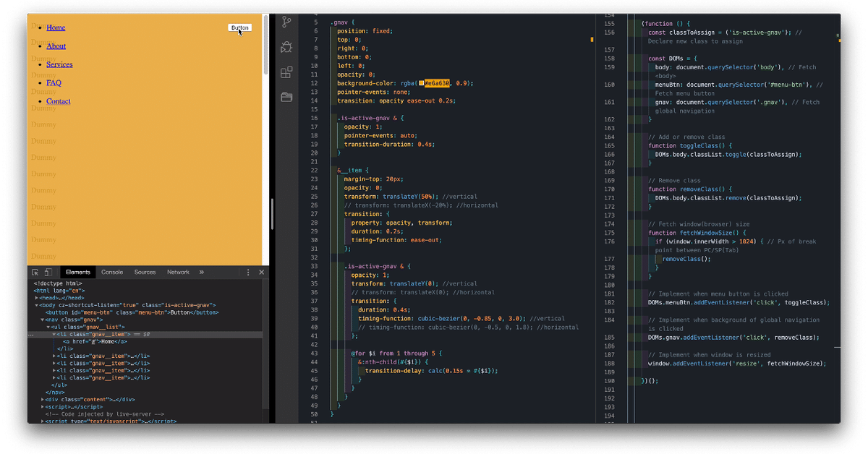Screen dimensions: 868x454
Task: Click the '// Remove class' comment
Action: [674, 180]
